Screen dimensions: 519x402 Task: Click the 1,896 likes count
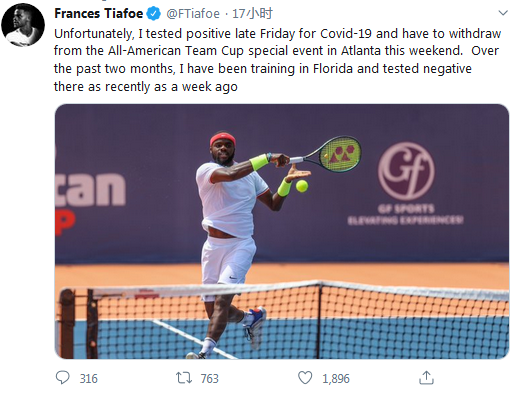[336, 379]
